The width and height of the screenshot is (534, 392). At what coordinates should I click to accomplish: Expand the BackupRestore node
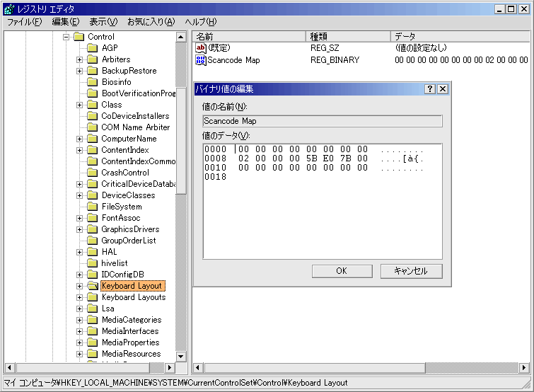(79, 71)
